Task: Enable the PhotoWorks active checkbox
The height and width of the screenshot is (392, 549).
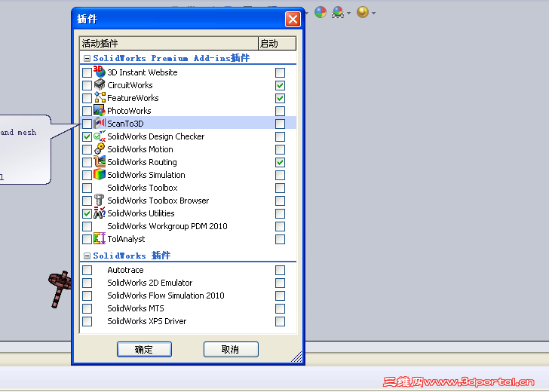Action: [87, 111]
